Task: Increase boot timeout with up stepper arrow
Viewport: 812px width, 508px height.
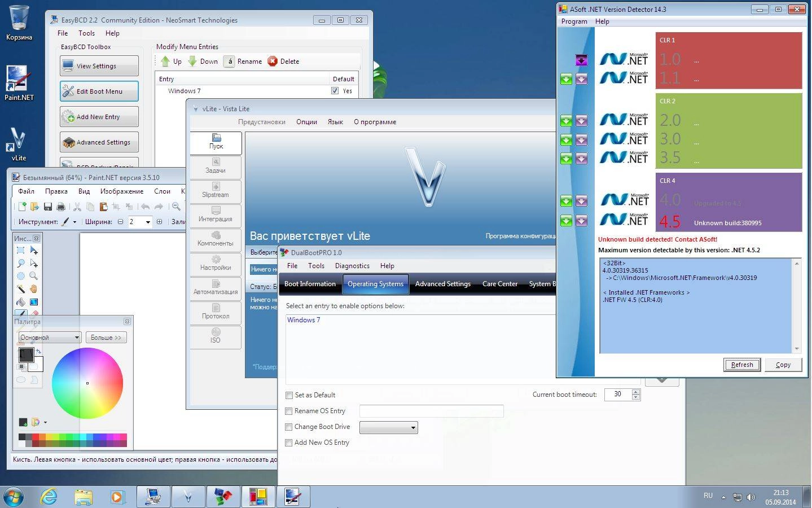Action: 636,392
